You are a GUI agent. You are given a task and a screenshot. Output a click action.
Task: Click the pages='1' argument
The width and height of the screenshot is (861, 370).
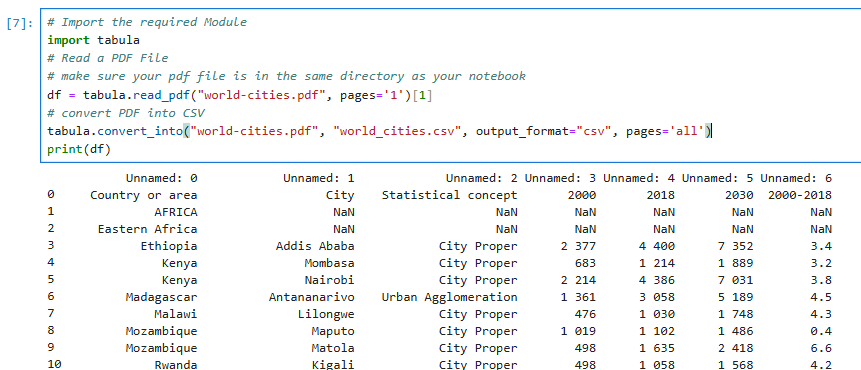click(372, 95)
